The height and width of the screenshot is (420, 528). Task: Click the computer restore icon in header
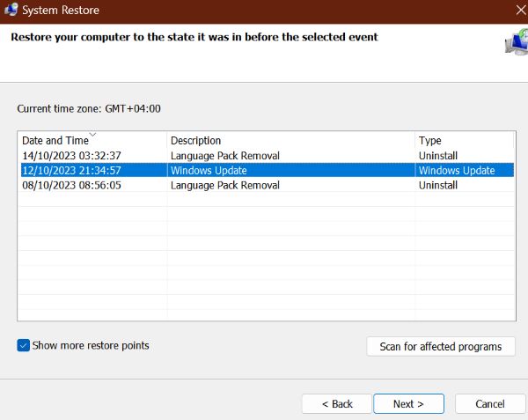click(x=517, y=42)
